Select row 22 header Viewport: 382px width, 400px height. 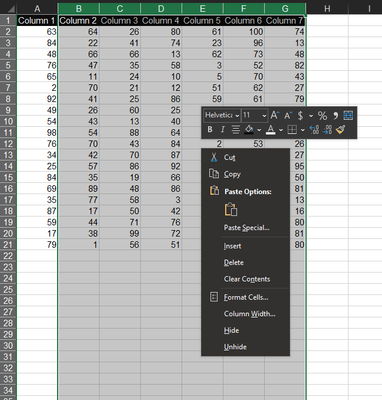click(8, 256)
